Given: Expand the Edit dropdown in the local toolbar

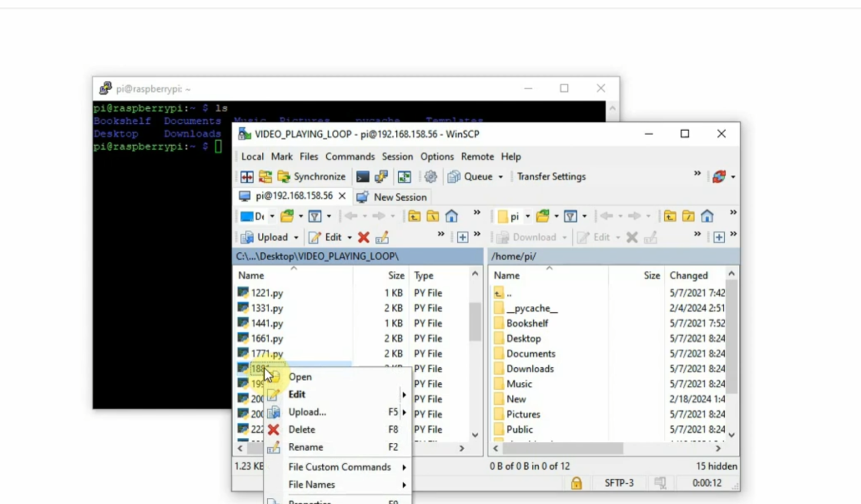Looking at the screenshot, I should (349, 237).
